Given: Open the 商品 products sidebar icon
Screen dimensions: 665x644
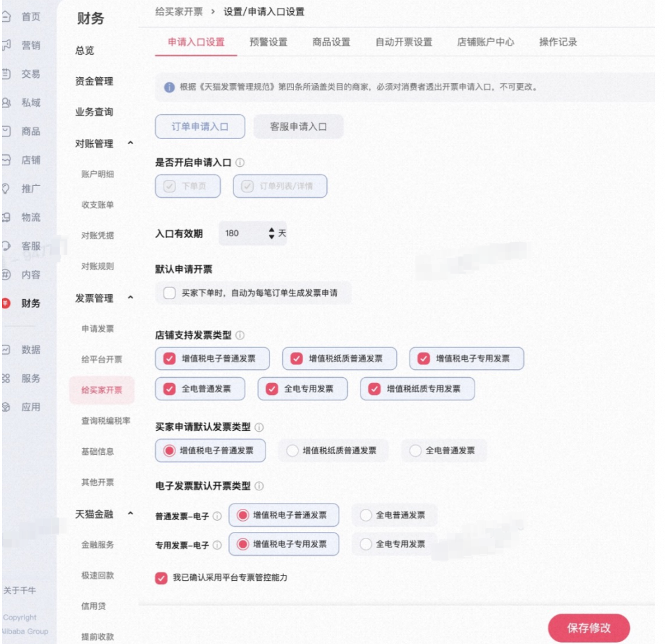Looking at the screenshot, I should (7, 131).
